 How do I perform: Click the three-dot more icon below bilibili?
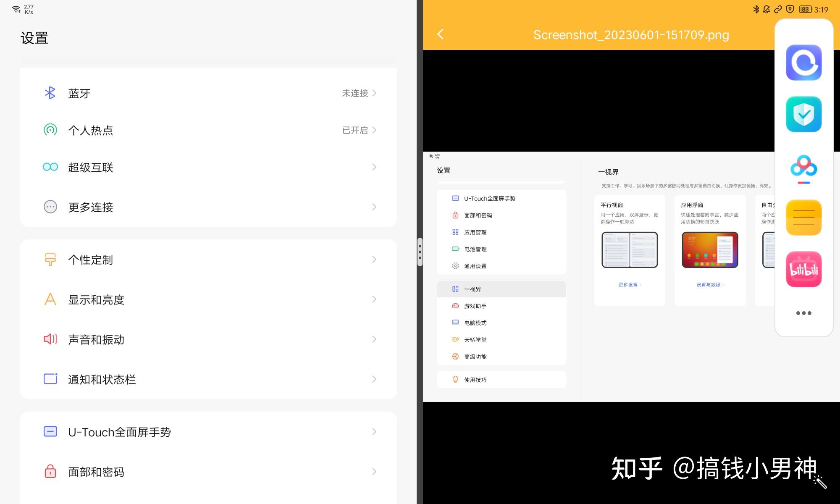(803, 312)
